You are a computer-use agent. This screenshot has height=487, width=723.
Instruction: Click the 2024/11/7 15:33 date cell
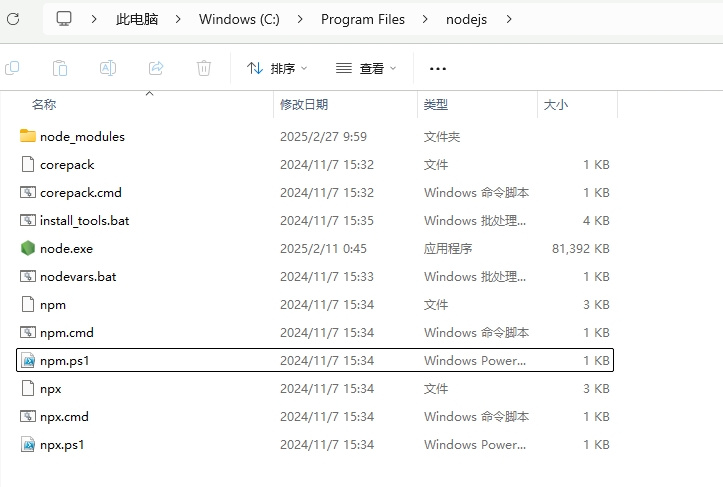pos(327,276)
